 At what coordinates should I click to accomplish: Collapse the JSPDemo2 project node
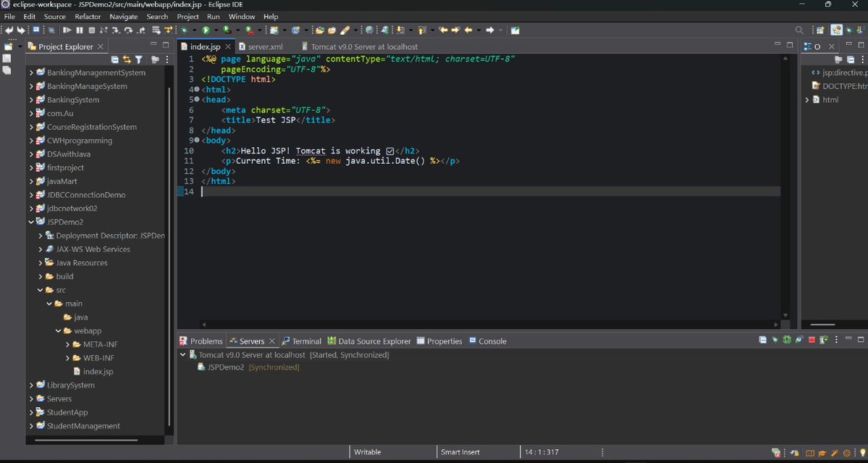32,222
